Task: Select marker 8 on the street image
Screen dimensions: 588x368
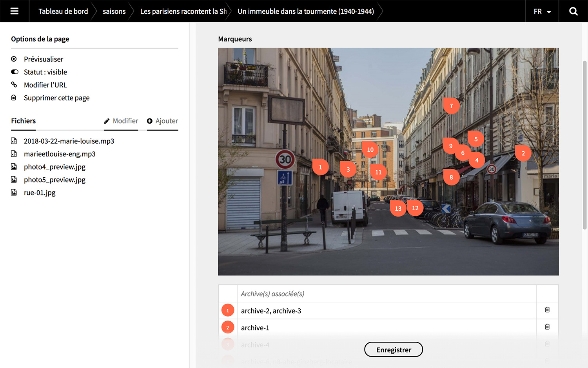Action: [x=451, y=177]
